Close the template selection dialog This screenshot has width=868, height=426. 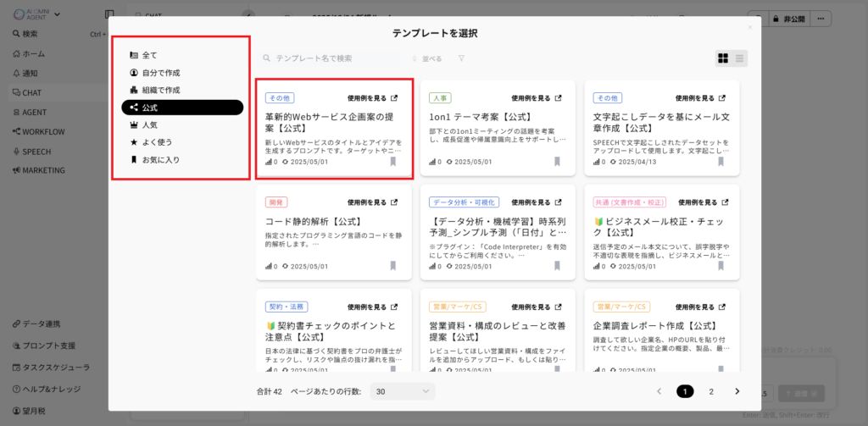[x=750, y=27]
